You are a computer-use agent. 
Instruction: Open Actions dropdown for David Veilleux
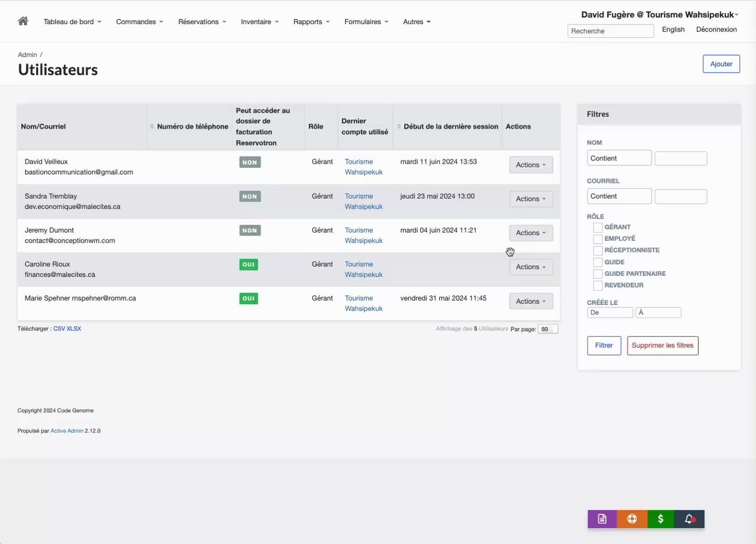click(x=531, y=165)
